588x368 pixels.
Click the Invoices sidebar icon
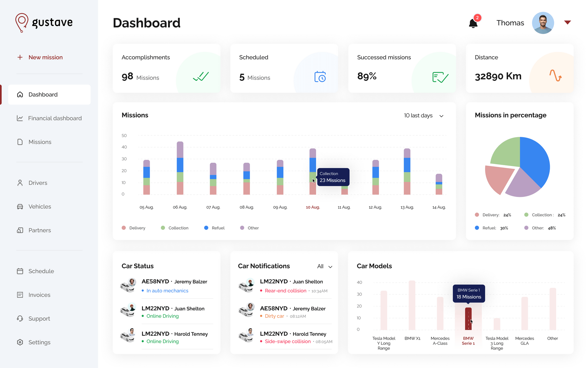pos(20,294)
